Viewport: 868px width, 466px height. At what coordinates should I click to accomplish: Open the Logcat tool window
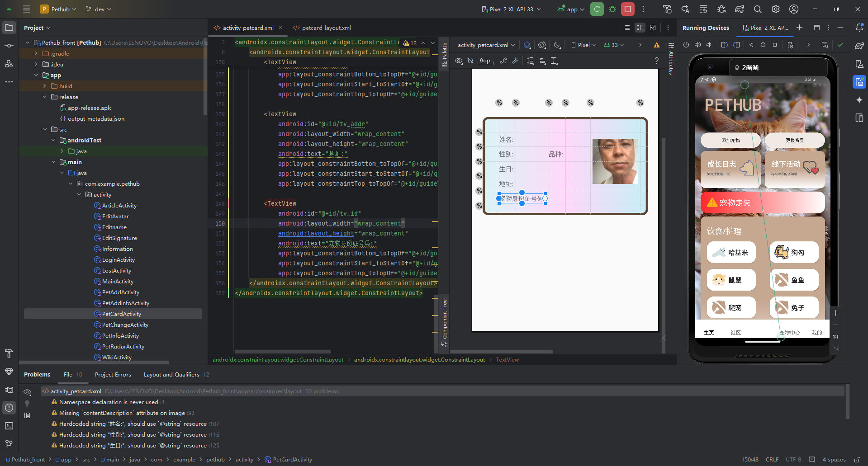point(9,390)
